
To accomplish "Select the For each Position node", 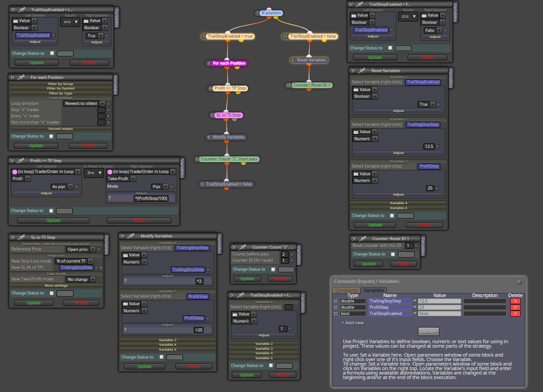I will 229,63.
